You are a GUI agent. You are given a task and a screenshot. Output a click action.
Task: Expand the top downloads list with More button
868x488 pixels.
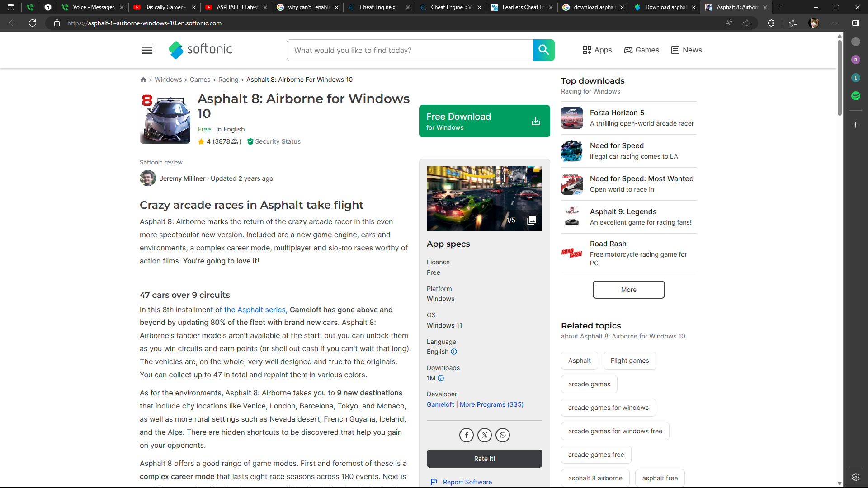click(628, 290)
